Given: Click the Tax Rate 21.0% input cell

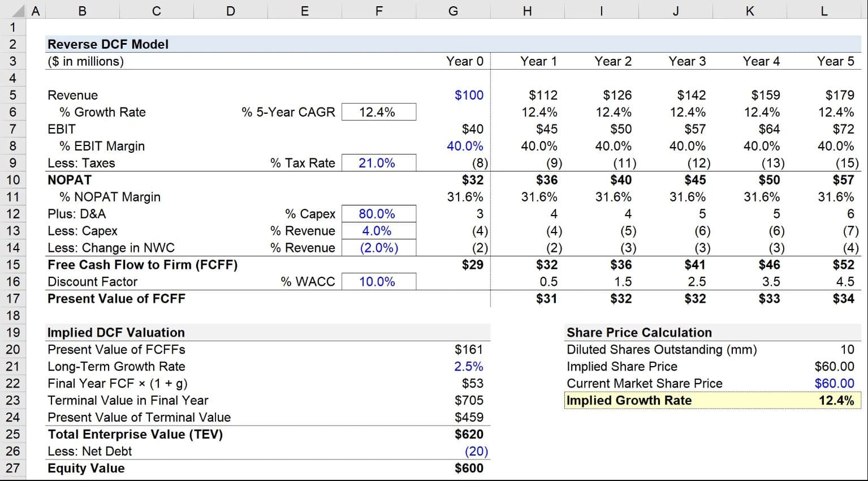Looking at the screenshot, I should click(x=378, y=163).
